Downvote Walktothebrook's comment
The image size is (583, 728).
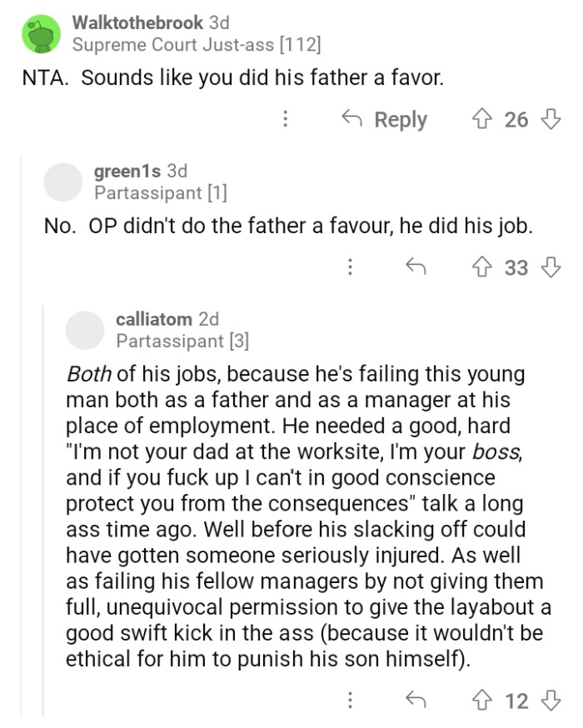(x=549, y=120)
